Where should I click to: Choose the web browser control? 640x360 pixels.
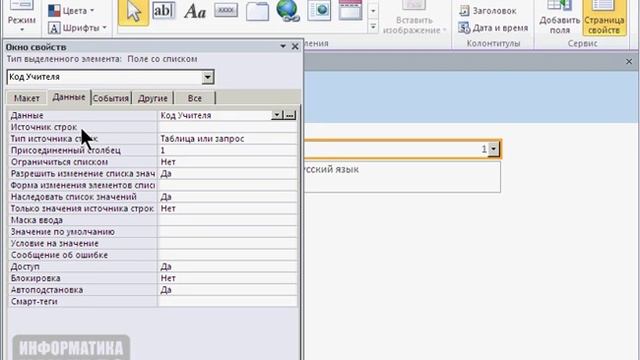click(319, 11)
